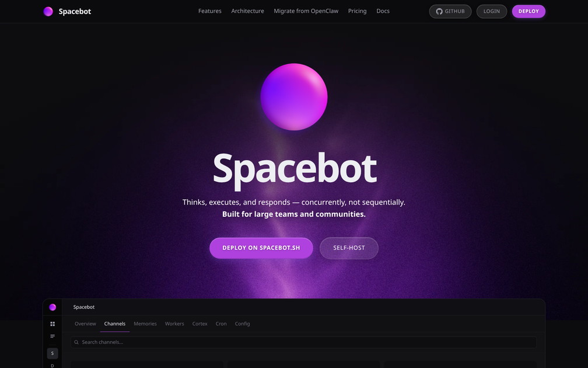Image resolution: width=588 pixels, height=368 pixels.
Task: Switch to the Channels tab
Action: (115, 324)
